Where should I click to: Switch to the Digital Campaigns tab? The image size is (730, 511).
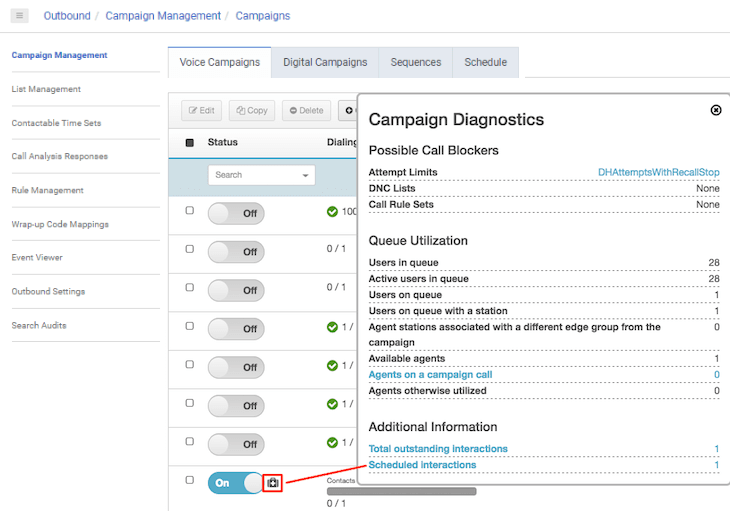coord(325,62)
